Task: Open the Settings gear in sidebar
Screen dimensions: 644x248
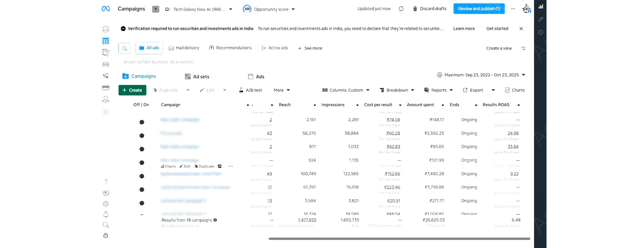Action: [x=106, y=204]
